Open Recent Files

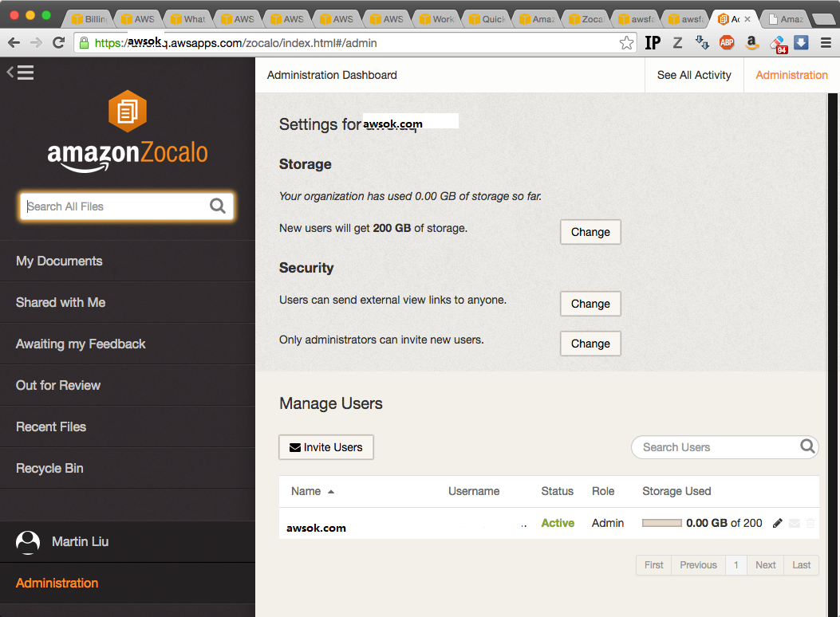click(128, 427)
